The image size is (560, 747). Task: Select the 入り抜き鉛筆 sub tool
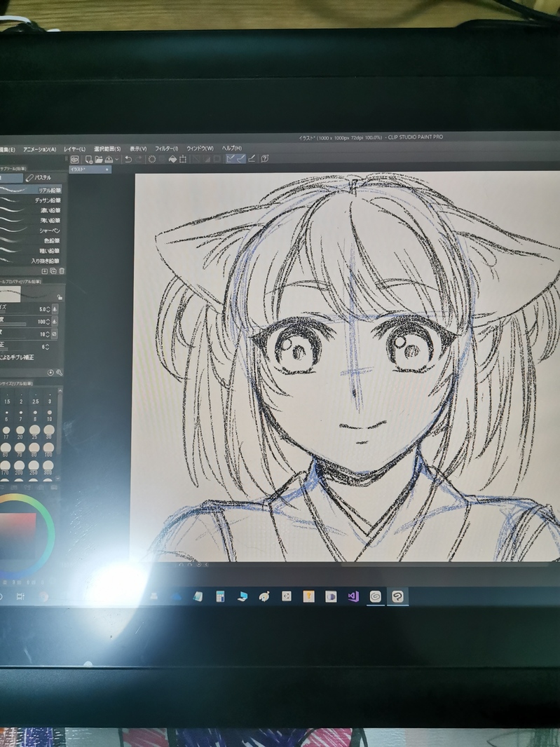point(31,261)
